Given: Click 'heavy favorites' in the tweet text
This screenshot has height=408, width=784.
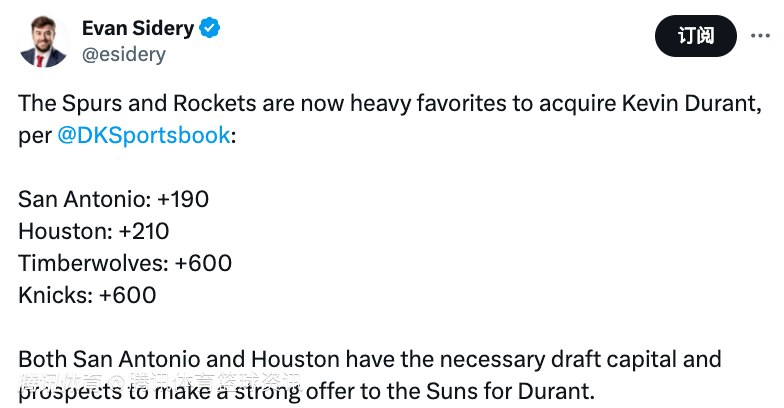Looking at the screenshot, I should [428, 104].
